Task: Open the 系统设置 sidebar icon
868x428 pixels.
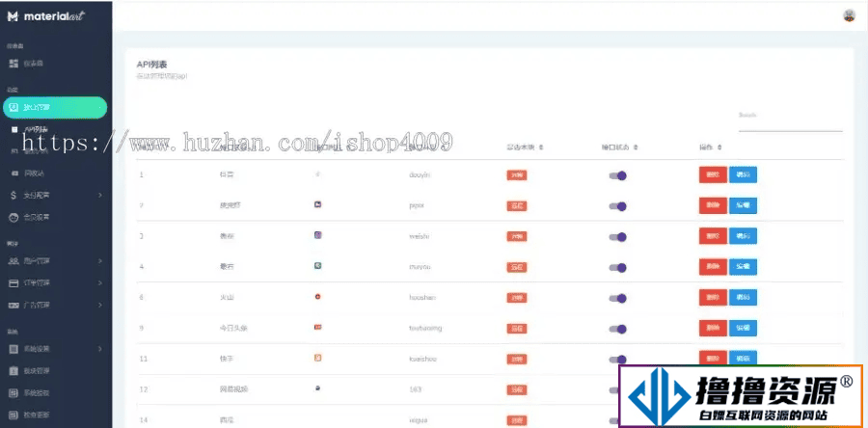Action: pyautogui.click(x=14, y=349)
